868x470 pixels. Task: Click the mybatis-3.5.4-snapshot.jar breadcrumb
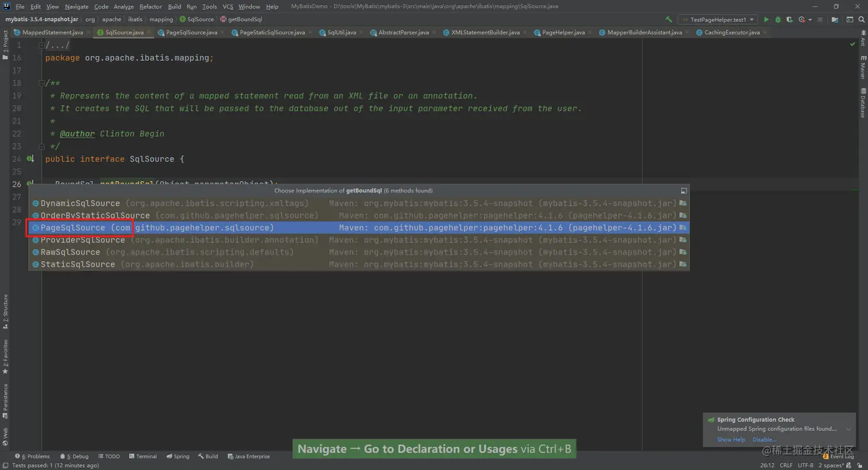coord(41,20)
